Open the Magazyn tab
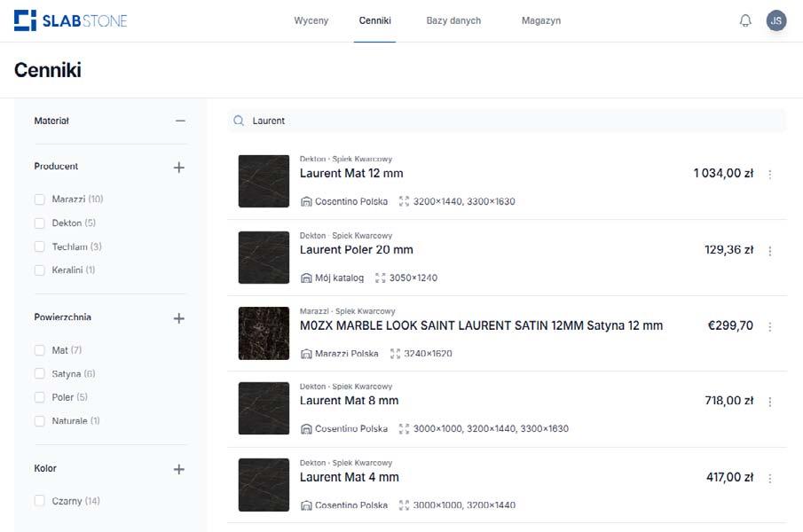803x532 pixels. click(x=541, y=20)
